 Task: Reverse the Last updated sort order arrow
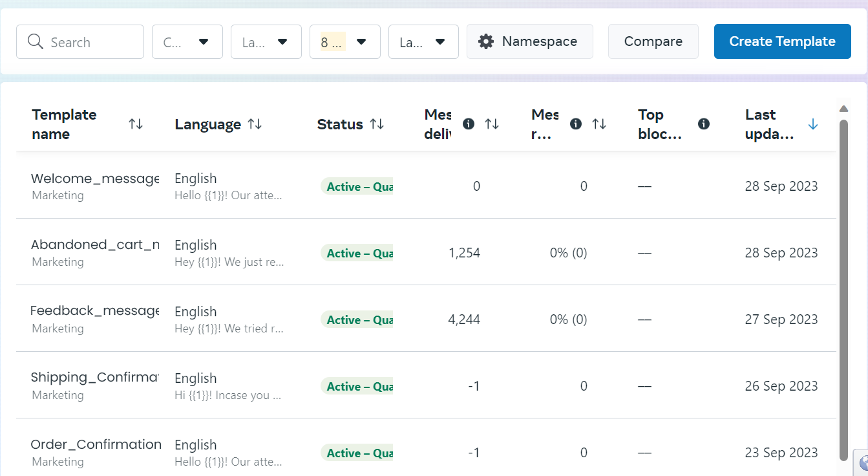[x=813, y=124]
